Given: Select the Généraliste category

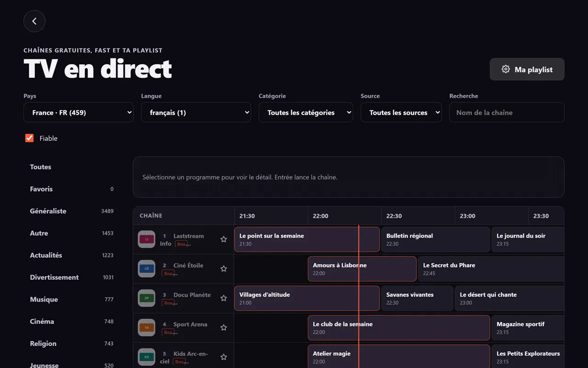Looking at the screenshot, I should [x=72, y=211].
